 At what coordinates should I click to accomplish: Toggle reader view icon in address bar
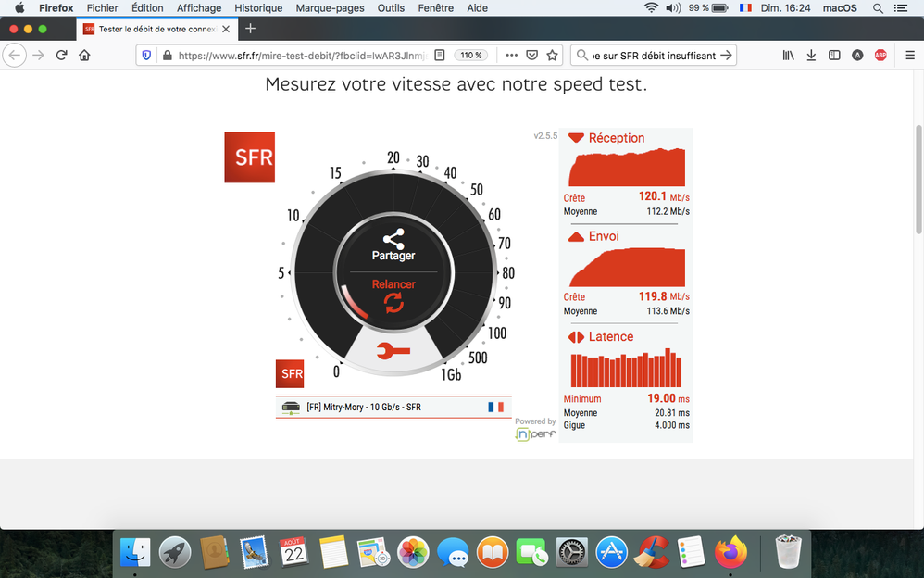tap(441, 56)
